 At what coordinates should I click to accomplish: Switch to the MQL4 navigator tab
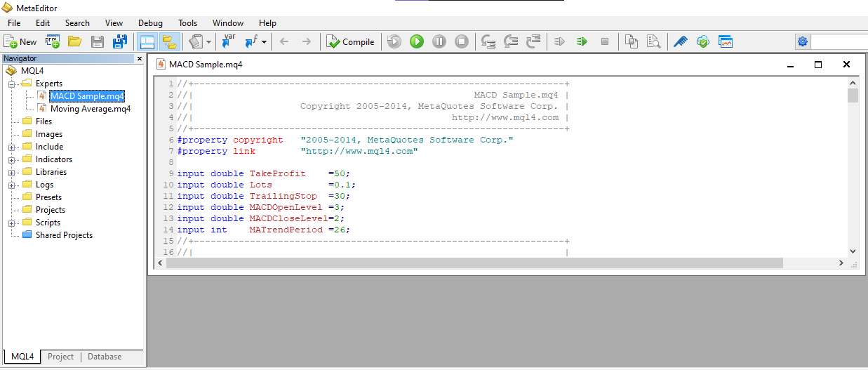(22, 357)
